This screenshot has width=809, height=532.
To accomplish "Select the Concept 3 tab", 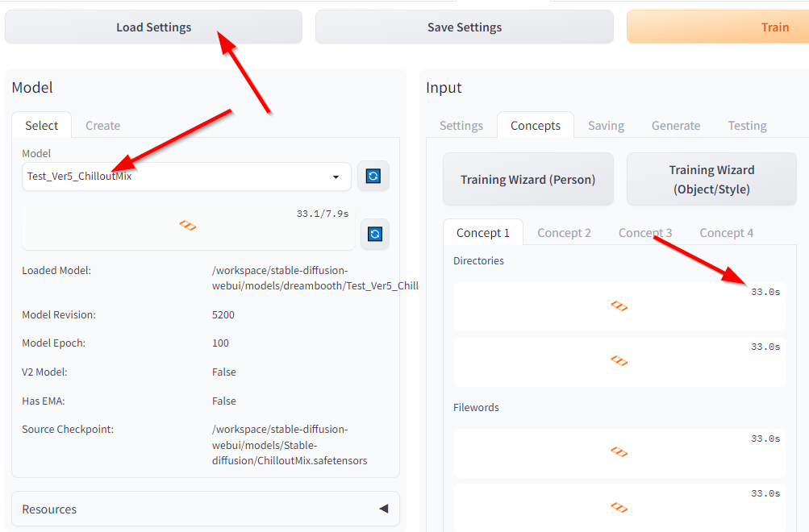I will [645, 233].
